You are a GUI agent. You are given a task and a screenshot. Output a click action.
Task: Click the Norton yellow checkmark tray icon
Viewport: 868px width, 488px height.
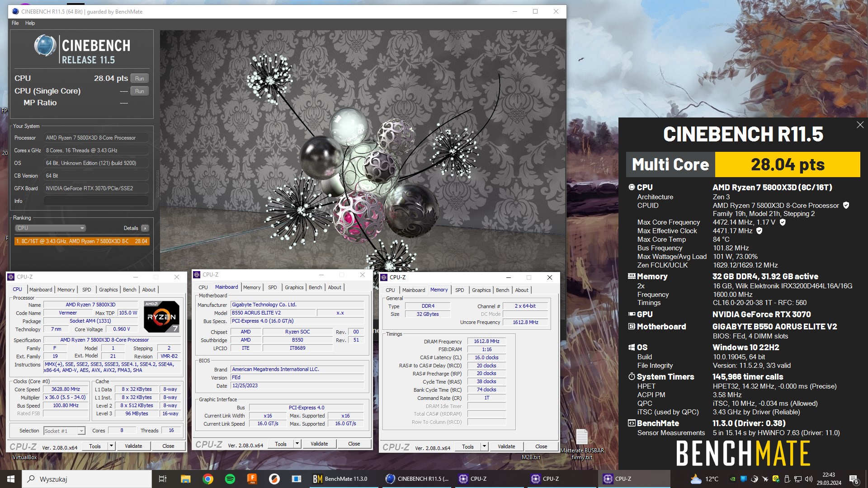coord(776,479)
